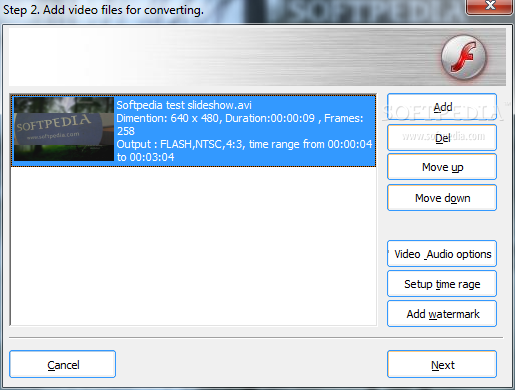Close the window with X button
This screenshot has height=390, width=515.
click(x=489, y=7)
